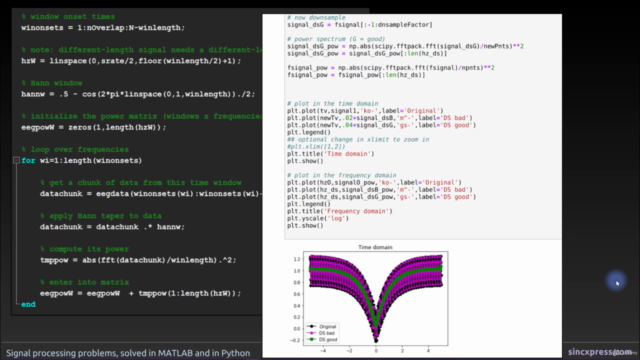Click the 'end' keyword closing the loop
Screen dimensions: 640x360
28,304
